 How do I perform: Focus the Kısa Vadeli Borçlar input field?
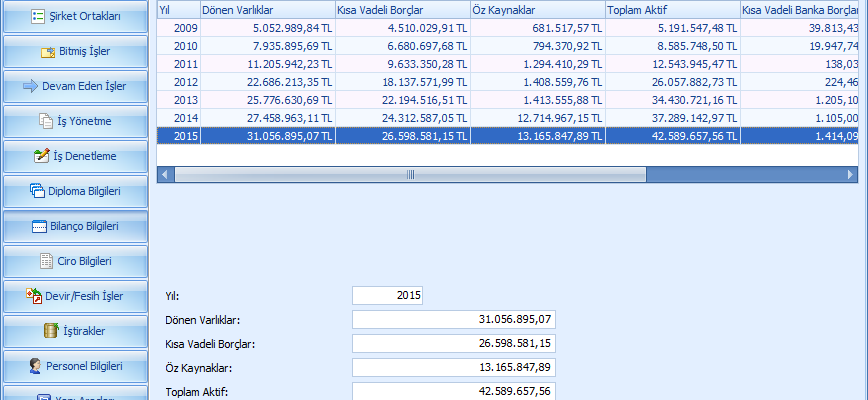pos(455,344)
